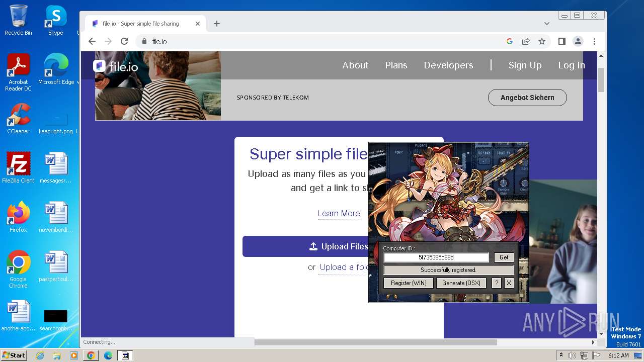Expand Chrome tab search dropdown
Viewport: 644px width, 362px height.
(x=547, y=24)
